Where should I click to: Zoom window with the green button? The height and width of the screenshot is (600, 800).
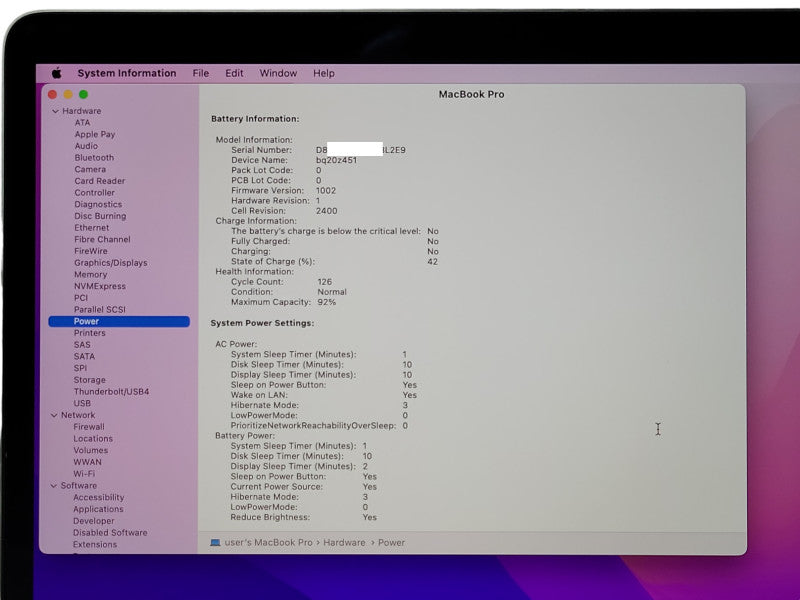[x=83, y=94]
